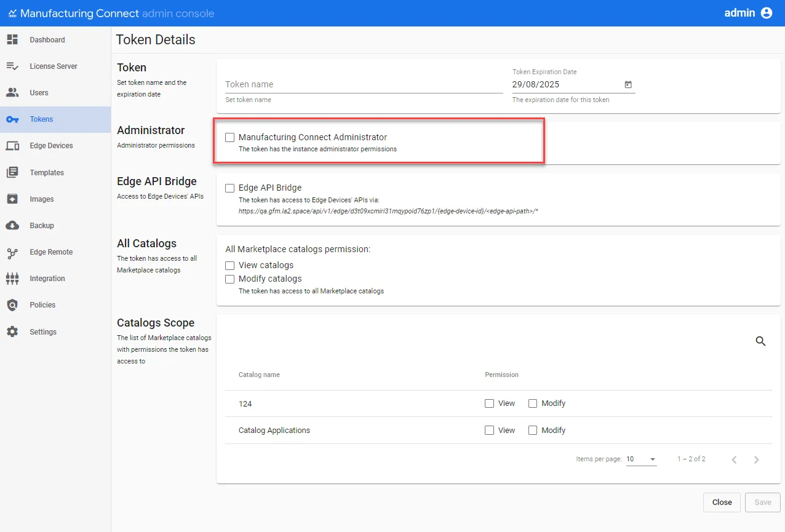Click the catalog row named 124
The height and width of the screenshot is (532, 785).
pyautogui.click(x=245, y=404)
